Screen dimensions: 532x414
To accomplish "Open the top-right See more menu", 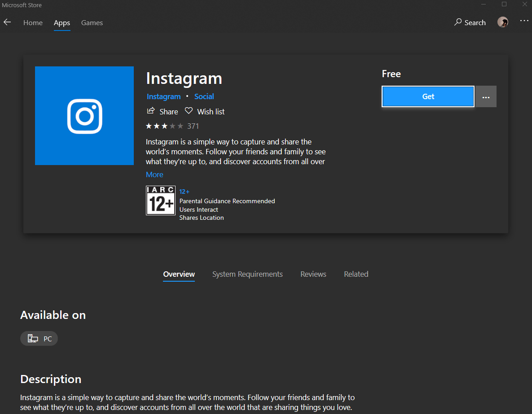I will coord(524,21).
